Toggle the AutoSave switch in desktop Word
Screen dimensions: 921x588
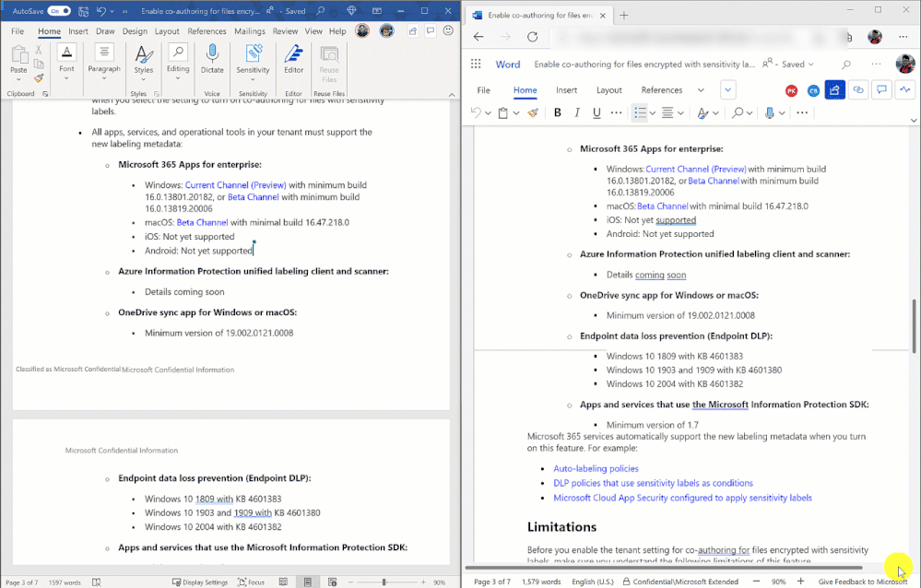pyautogui.click(x=59, y=10)
